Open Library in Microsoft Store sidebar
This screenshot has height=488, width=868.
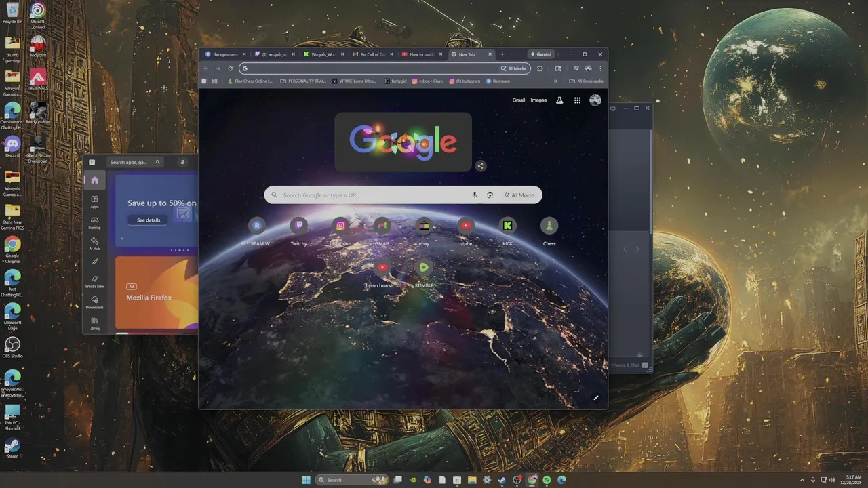click(94, 323)
